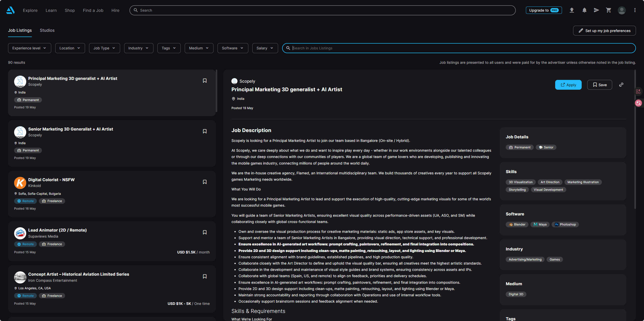Open the Senior Marketing 3D Generalist + AI Artist listing
Screen dimensions: 644x321
pyautogui.click(x=71, y=129)
